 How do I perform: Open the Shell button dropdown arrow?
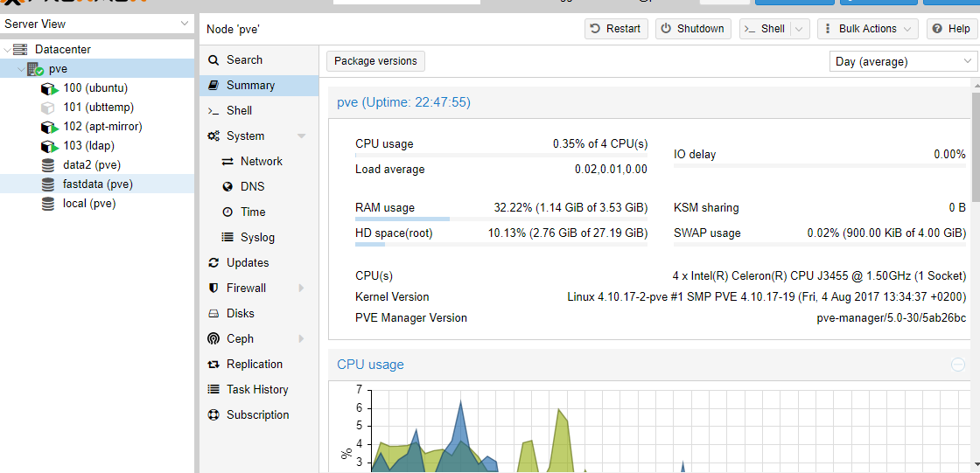point(801,29)
